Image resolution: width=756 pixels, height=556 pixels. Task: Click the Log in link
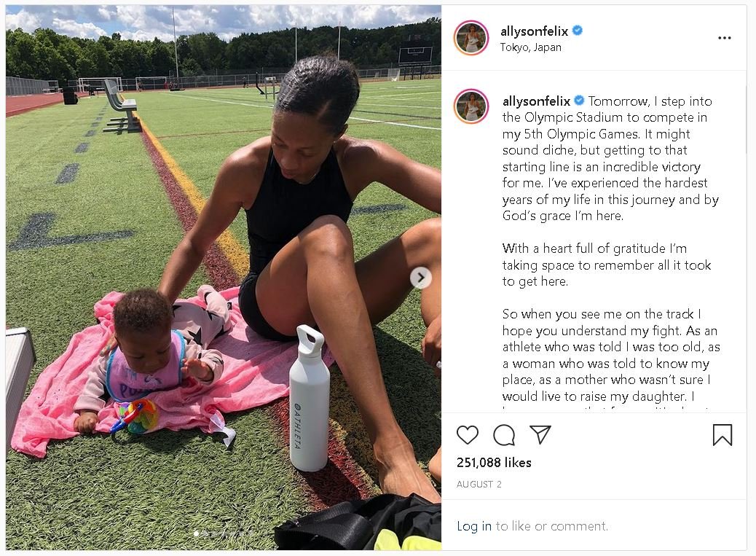pos(474,526)
